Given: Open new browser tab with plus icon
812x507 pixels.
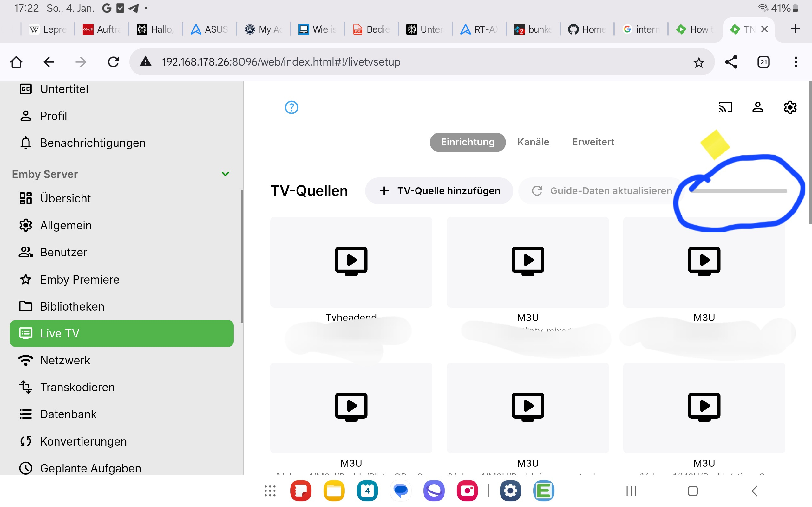Looking at the screenshot, I should pos(795,29).
